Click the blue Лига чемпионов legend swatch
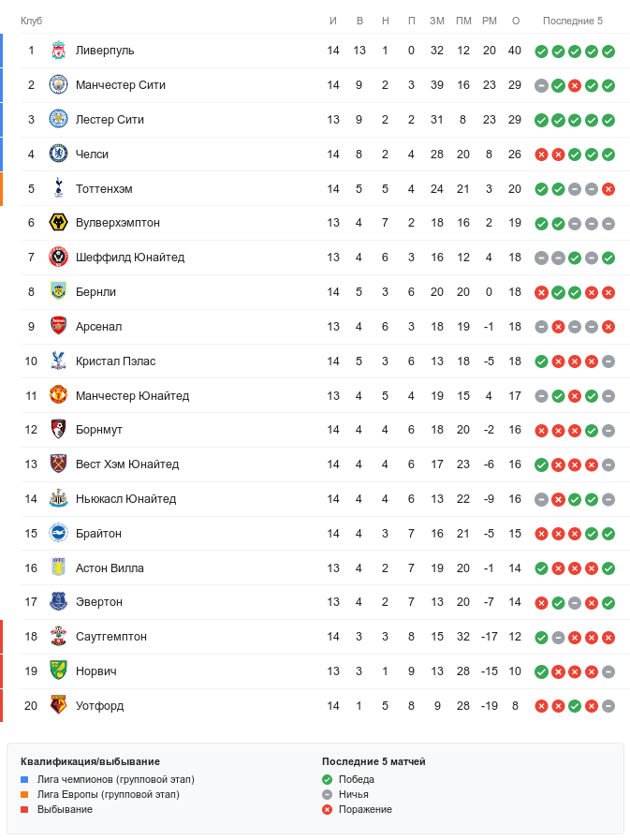This screenshot has width=630, height=840. point(25,779)
